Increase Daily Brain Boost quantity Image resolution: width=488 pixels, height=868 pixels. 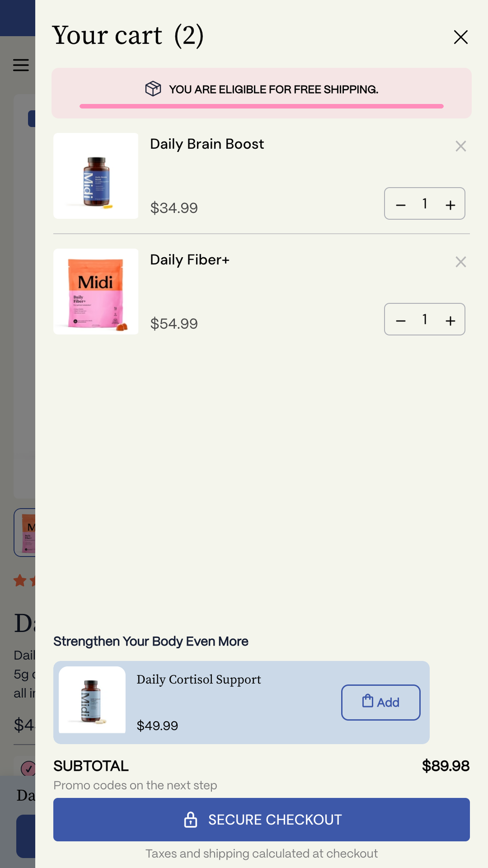coord(450,205)
